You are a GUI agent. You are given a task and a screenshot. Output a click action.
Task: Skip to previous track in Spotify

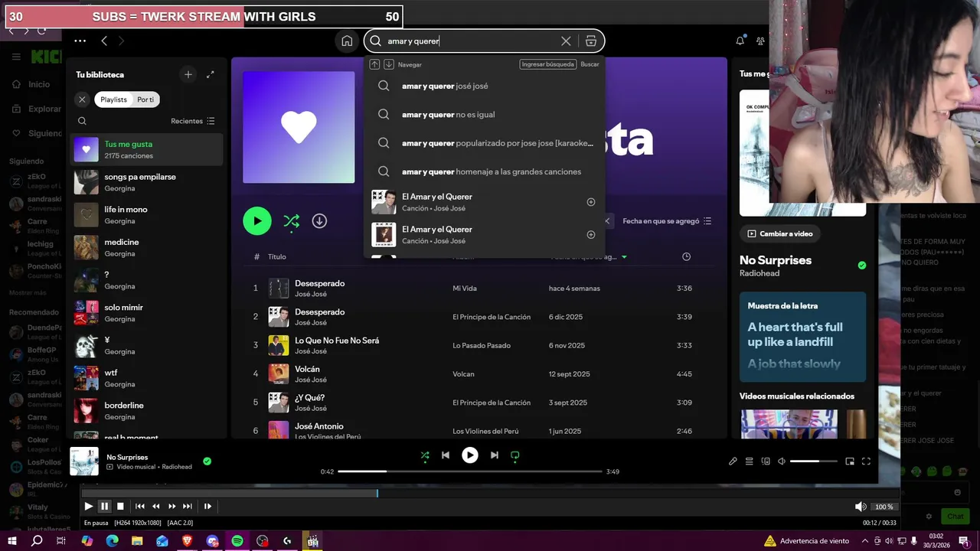pos(446,455)
